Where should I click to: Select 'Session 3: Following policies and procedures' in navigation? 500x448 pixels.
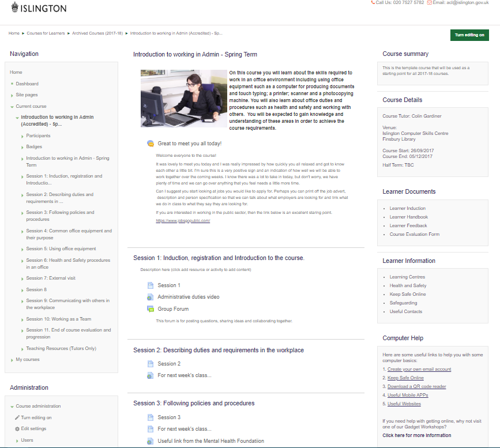tap(60, 216)
